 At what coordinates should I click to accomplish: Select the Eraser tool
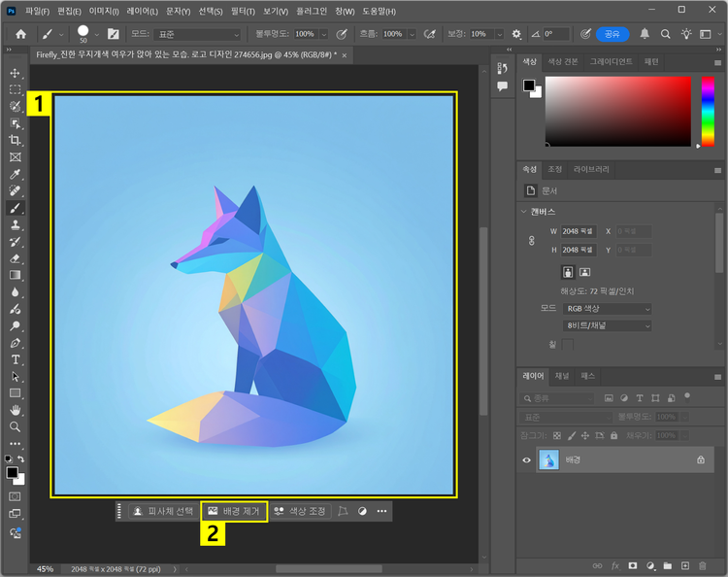(x=15, y=258)
